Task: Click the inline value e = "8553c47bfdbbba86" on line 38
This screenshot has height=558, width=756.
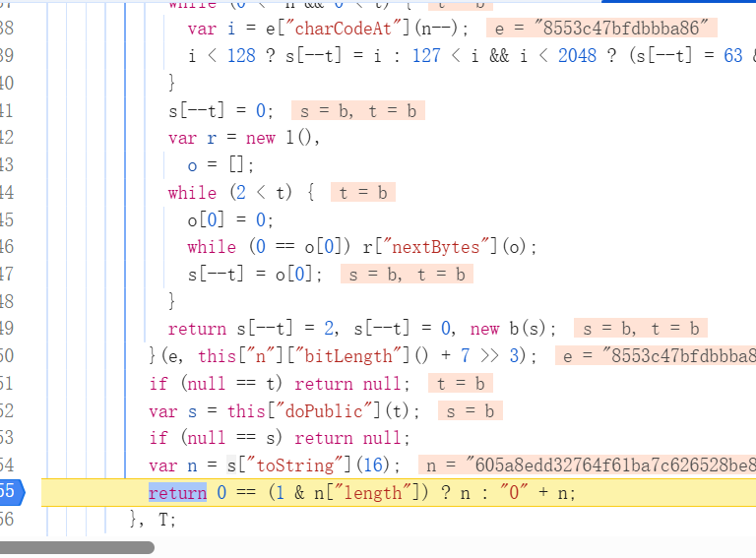Action: click(x=601, y=29)
